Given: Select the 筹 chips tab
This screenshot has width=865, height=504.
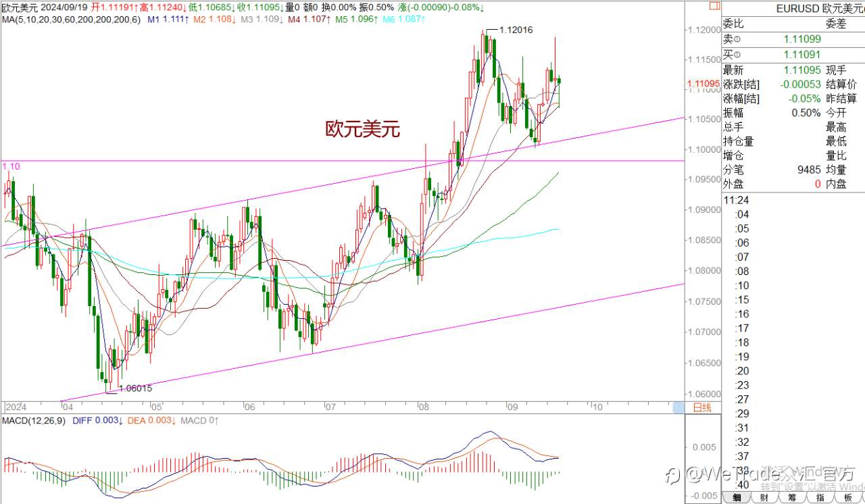Looking at the screenshot, I should [791, 498].
